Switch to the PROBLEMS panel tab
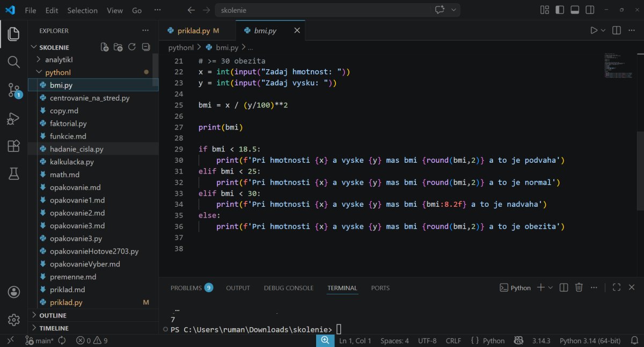 (186, 288)
